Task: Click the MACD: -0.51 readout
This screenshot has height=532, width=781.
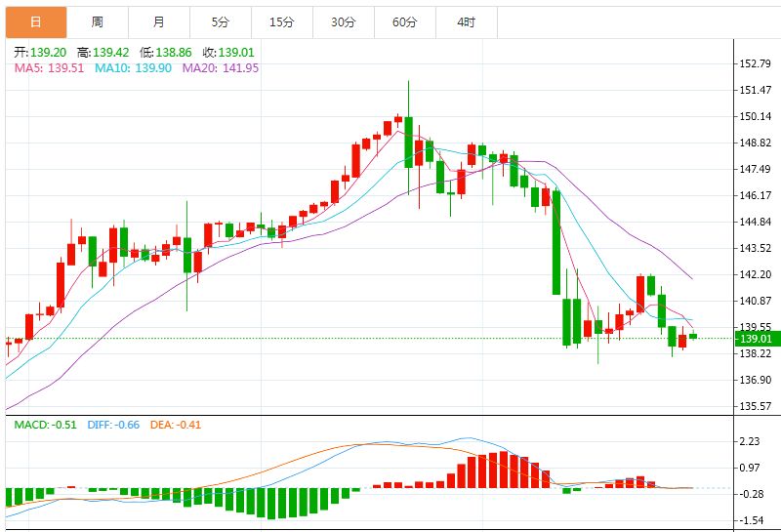Action: point(45,425)
